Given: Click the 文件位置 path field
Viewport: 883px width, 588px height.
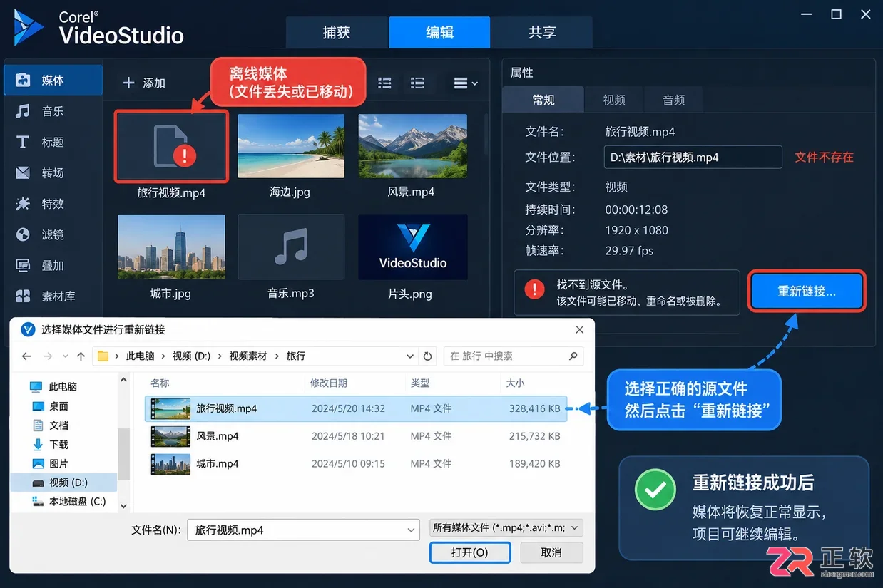Looking at the screenshot, I should [693, 157].
